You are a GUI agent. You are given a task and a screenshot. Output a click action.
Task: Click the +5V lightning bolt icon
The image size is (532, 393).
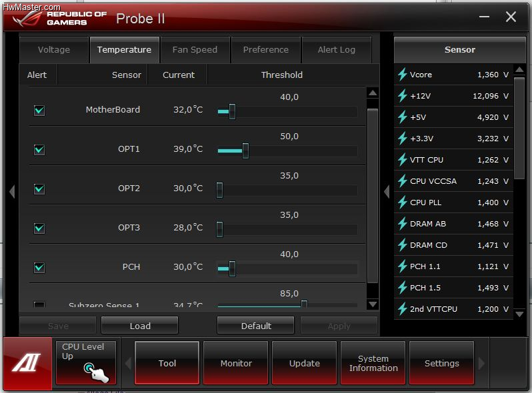click(x=403, y=117)
